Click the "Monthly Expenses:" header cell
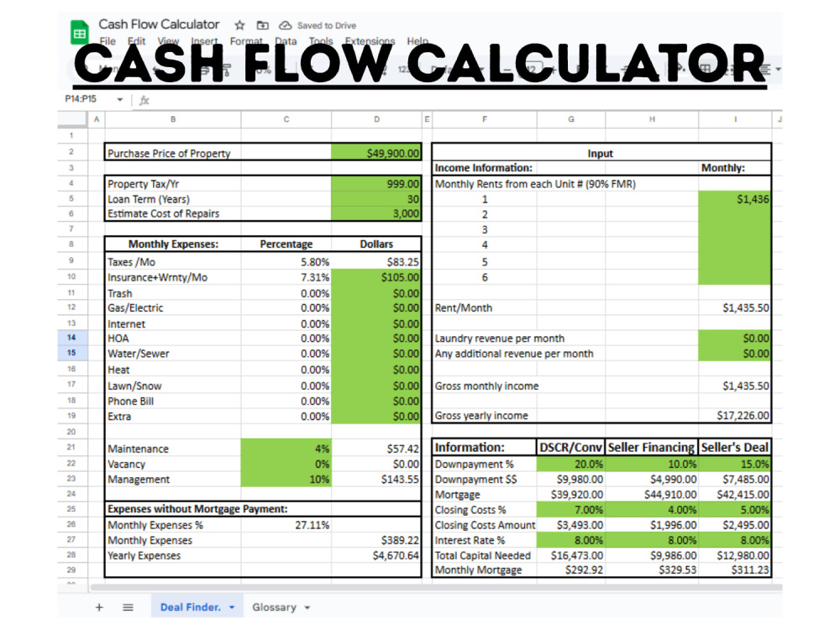Screen dimensions: 840x630 (x=173, y=244)
